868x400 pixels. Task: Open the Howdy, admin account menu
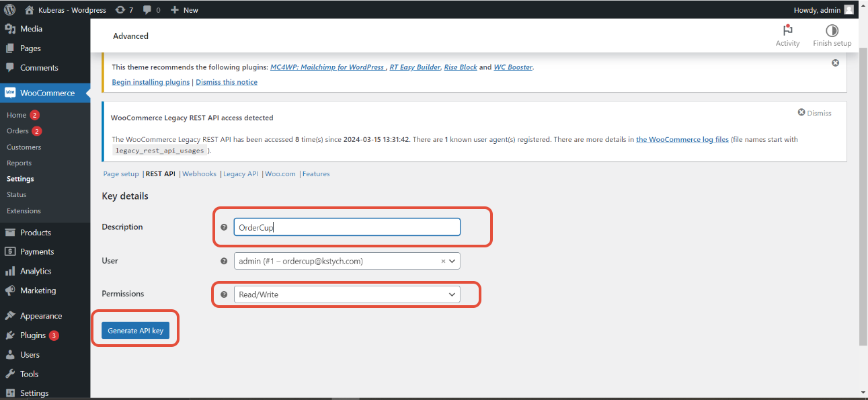[x=824, y=10]
